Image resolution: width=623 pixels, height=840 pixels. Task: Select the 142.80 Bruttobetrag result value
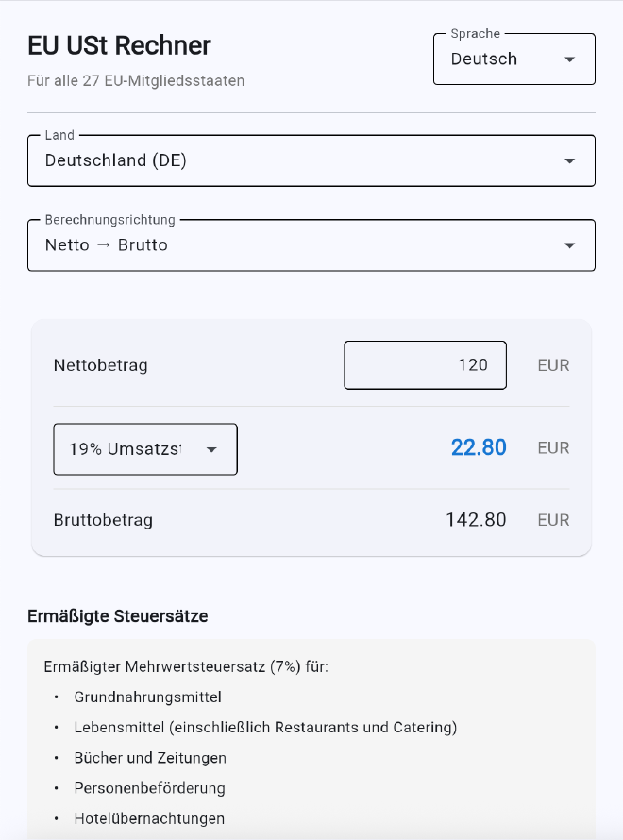tap(476, 520)
